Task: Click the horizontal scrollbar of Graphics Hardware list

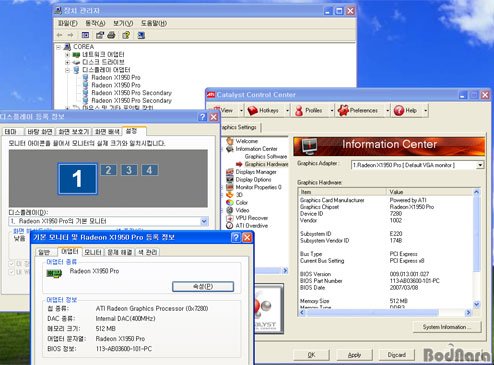Action: [385, 313]
